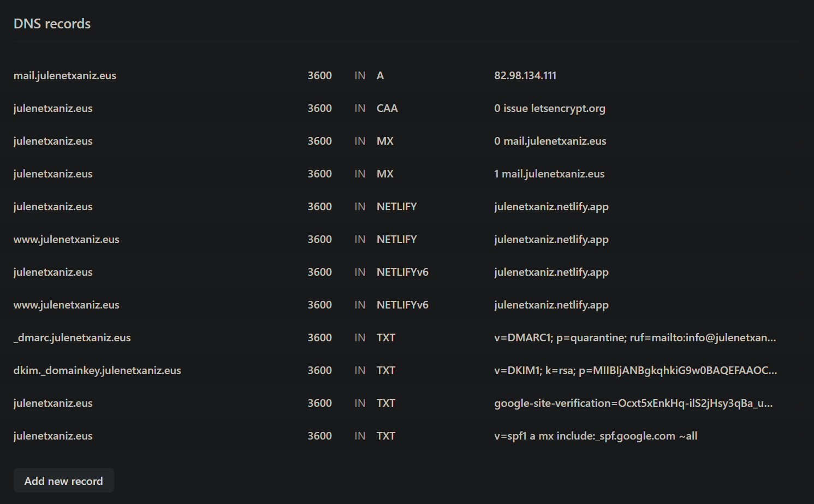Expand the DKIM TXT record value
This screenshot has height=504, width=814.
[634, 370]
